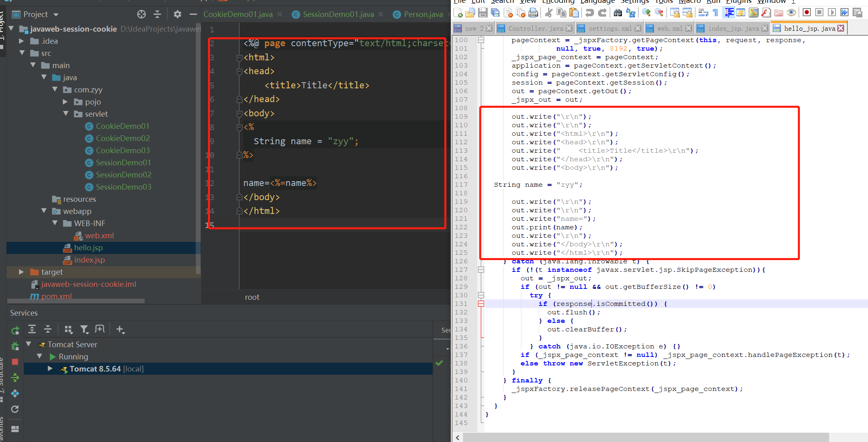
Task: Open the Project view dropdown
Action: pos(56,15)
